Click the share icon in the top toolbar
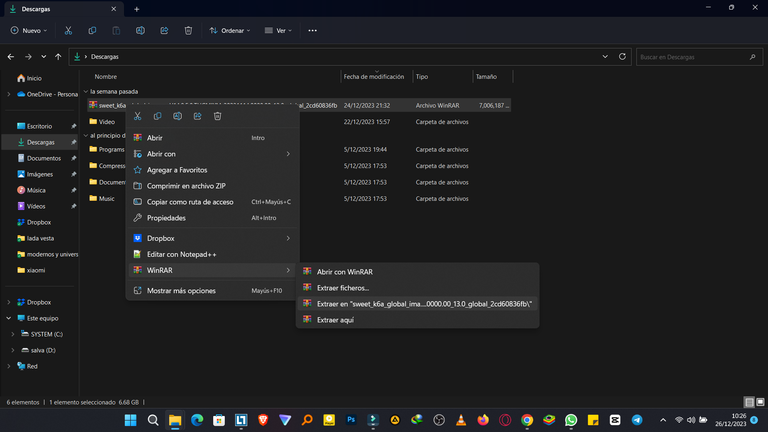This screenshot has height=432, width=768. click(164, 31)
